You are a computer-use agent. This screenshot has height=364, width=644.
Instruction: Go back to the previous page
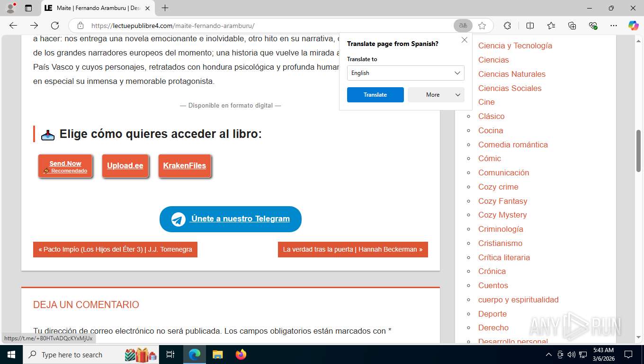click(13, 26)
